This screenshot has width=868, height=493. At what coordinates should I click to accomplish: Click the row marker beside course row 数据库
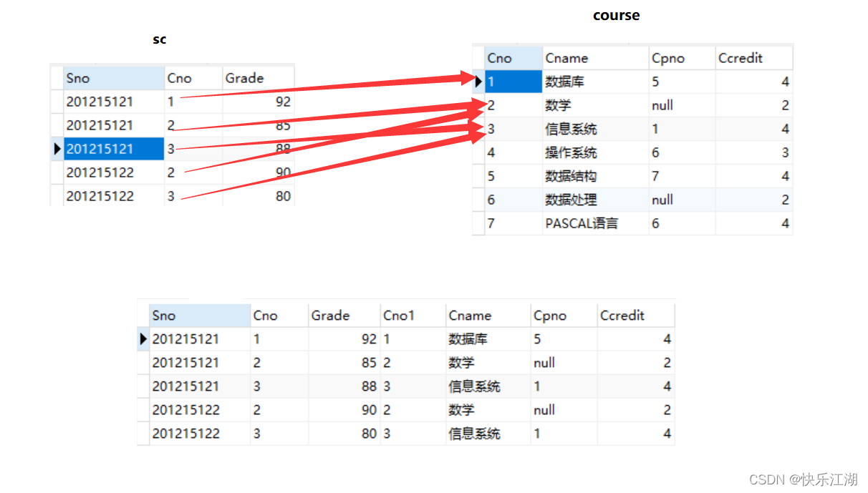[x=478, y=82]
